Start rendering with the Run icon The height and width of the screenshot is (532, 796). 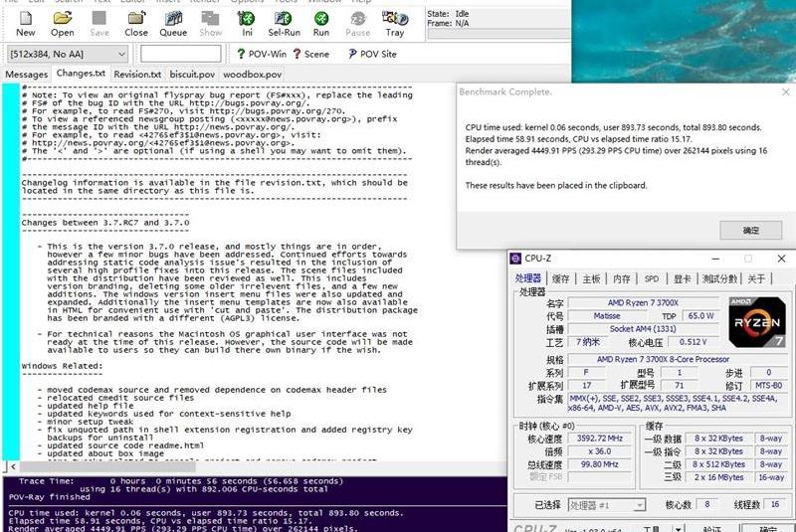[x=320, y=24]
